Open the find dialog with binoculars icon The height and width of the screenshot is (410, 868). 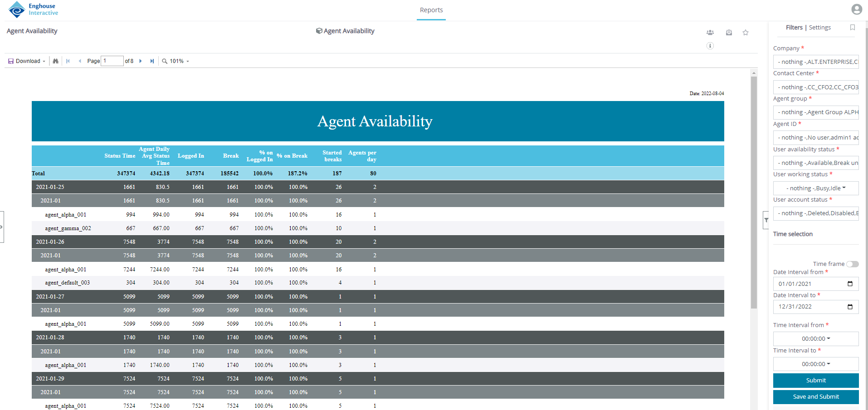pos(55,61)
